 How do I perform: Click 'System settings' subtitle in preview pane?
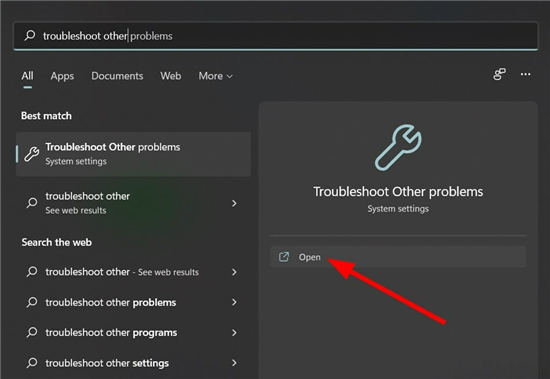point(398,209)
